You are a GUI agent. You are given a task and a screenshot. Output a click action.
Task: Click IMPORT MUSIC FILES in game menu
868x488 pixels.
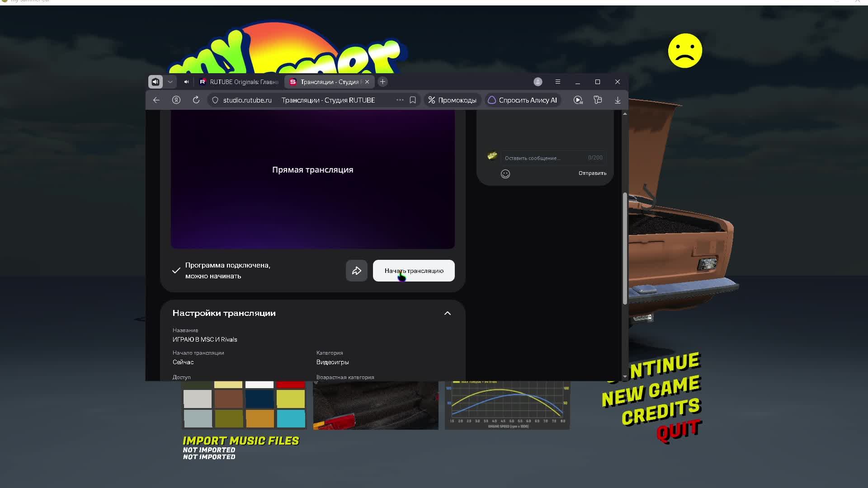click(241, 441)
